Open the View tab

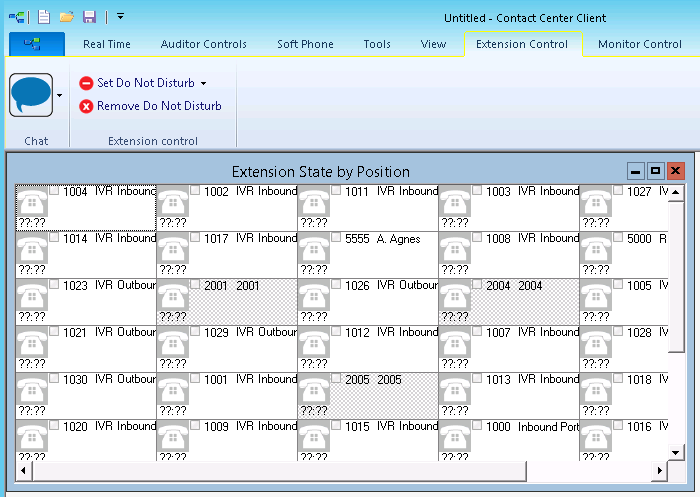click(433, 44)
